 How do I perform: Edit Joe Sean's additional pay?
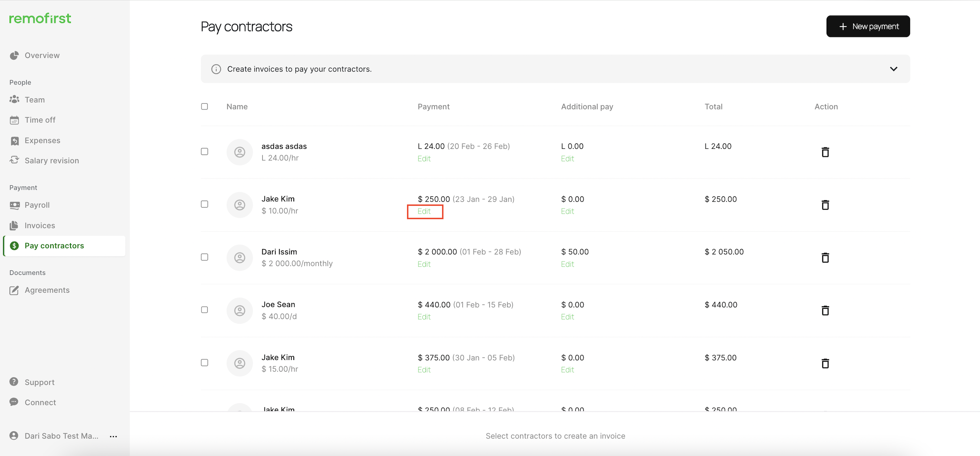click(567, 317)
